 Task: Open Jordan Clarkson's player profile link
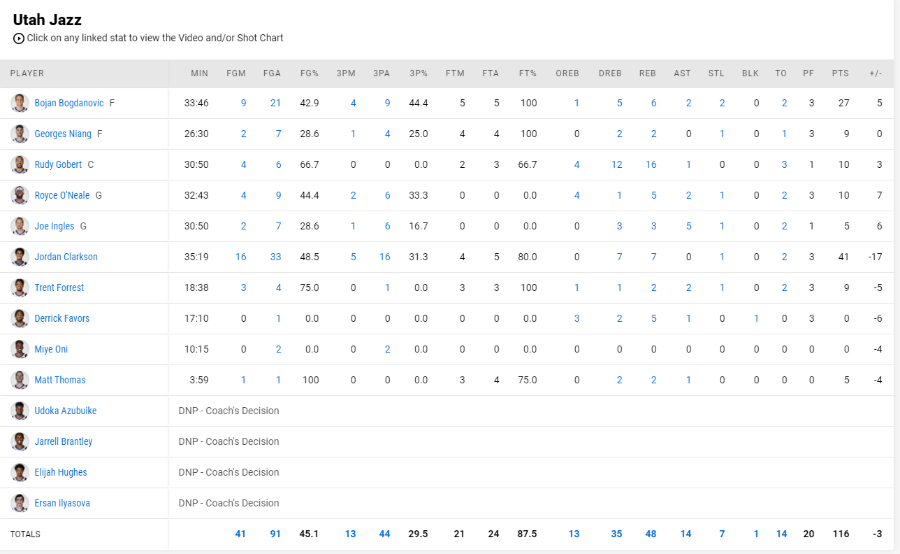pos(66,257)
